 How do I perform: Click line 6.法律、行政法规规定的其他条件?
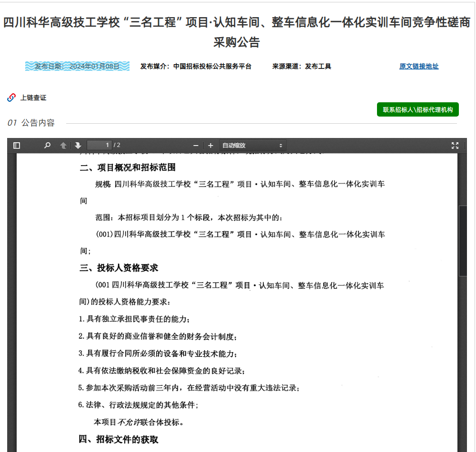click(138, 405)
